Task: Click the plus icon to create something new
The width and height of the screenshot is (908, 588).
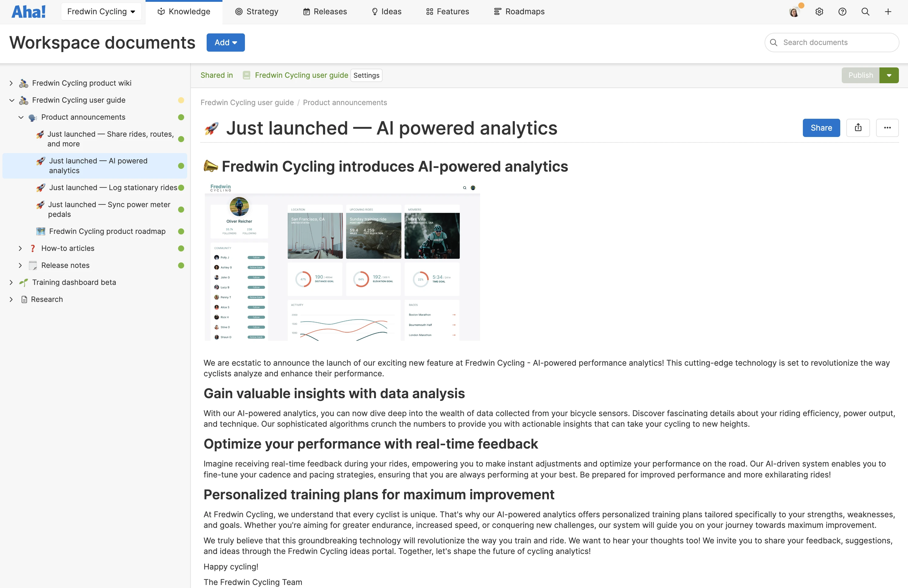Action: point(888,12)
